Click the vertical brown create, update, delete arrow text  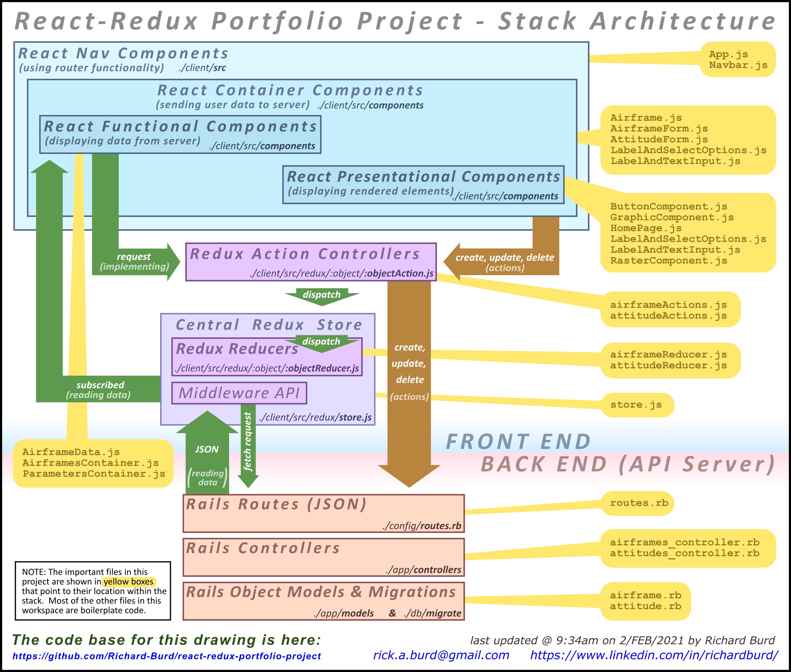point(409,372)
